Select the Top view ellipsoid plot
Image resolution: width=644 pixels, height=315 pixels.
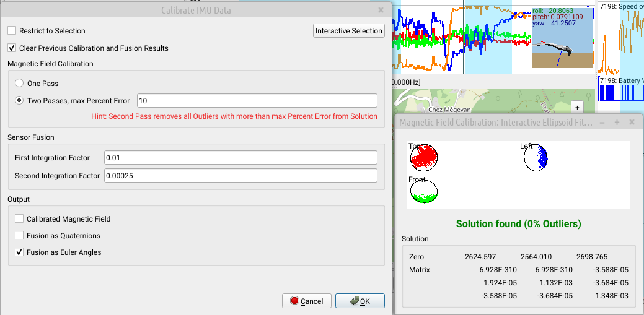(x=424, y=158)
